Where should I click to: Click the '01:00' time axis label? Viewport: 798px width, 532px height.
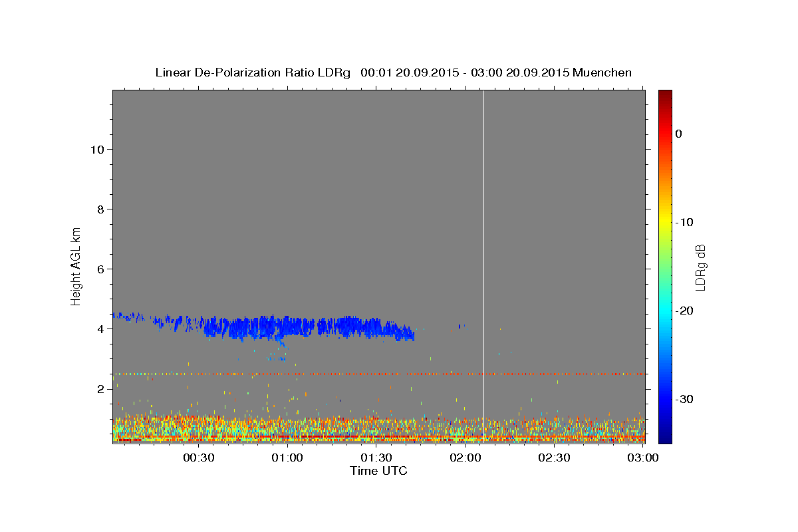pyautogui.click(x=287, y=458)
